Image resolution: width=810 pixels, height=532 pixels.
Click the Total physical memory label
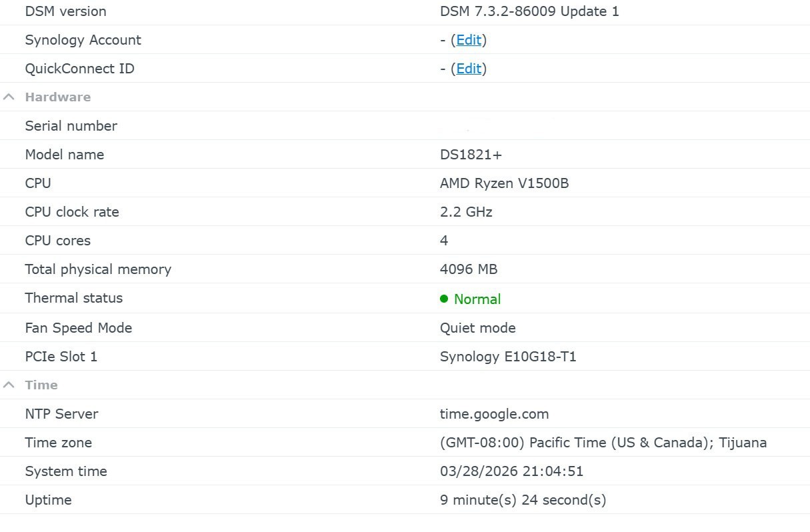(x=98, y=269)
